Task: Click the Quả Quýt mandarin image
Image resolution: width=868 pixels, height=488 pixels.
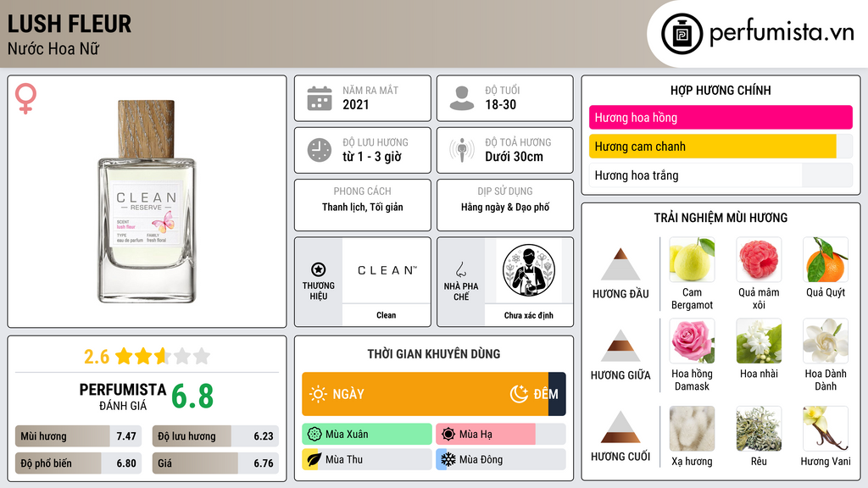Action: click(x=826, y=259)
